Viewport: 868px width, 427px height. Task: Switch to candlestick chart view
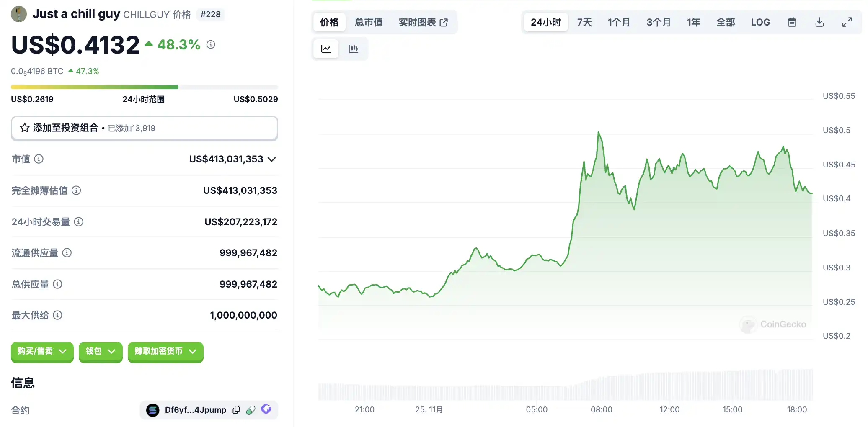[x=354, y=49]
